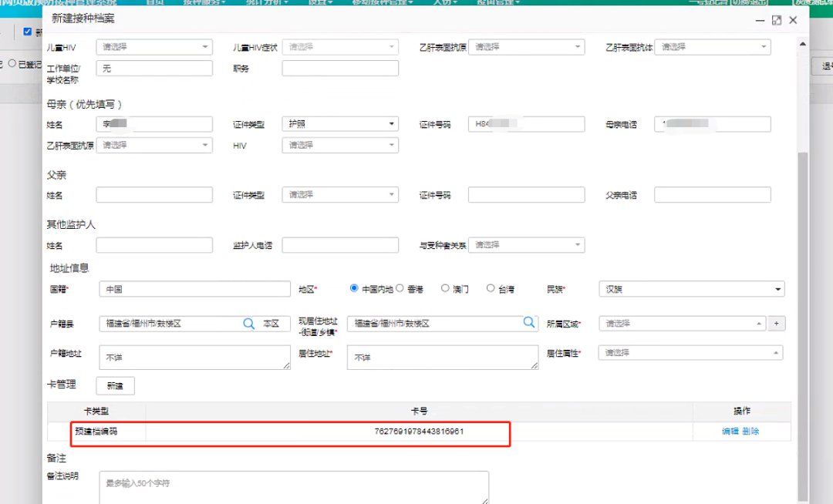Screen dimensions: 833x504
Task: Open the 民族 dropdown showing 汉族
Action: (x=691, y=290)
